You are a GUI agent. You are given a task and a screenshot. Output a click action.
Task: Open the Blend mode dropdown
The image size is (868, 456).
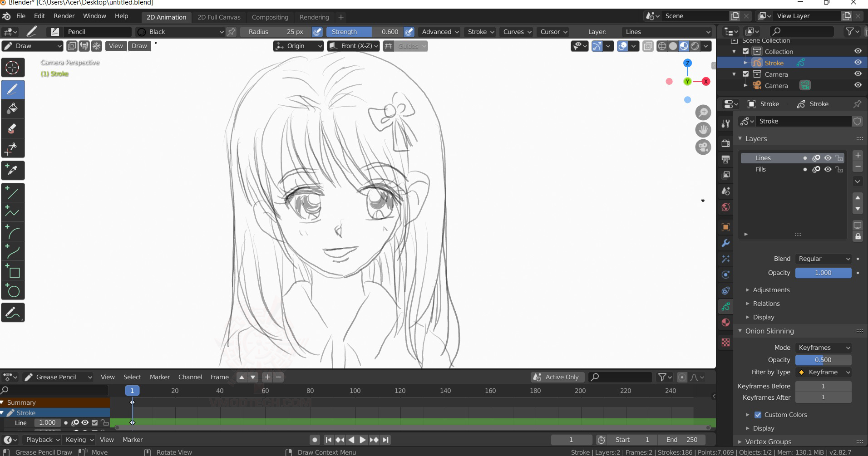(823, 259)
